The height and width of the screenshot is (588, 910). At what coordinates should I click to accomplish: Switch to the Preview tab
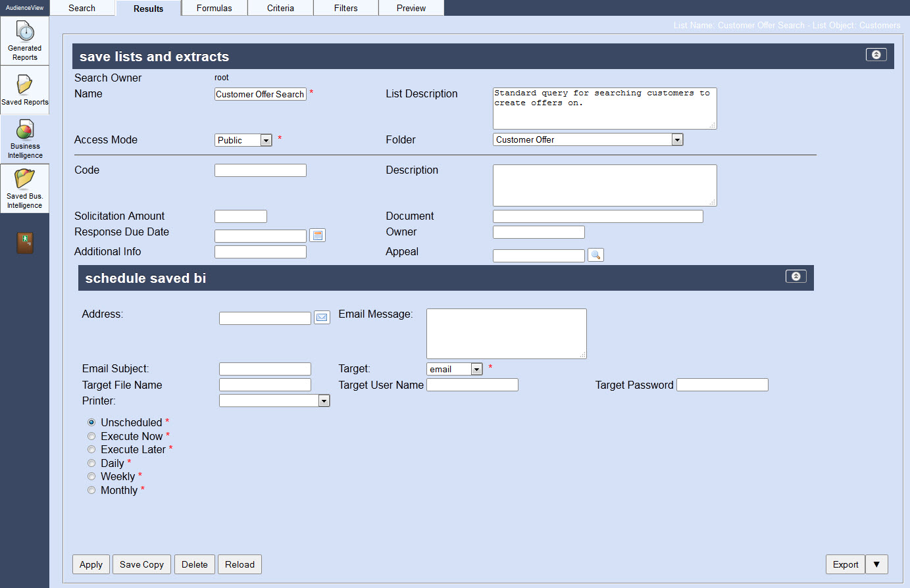tap(411, 8)
